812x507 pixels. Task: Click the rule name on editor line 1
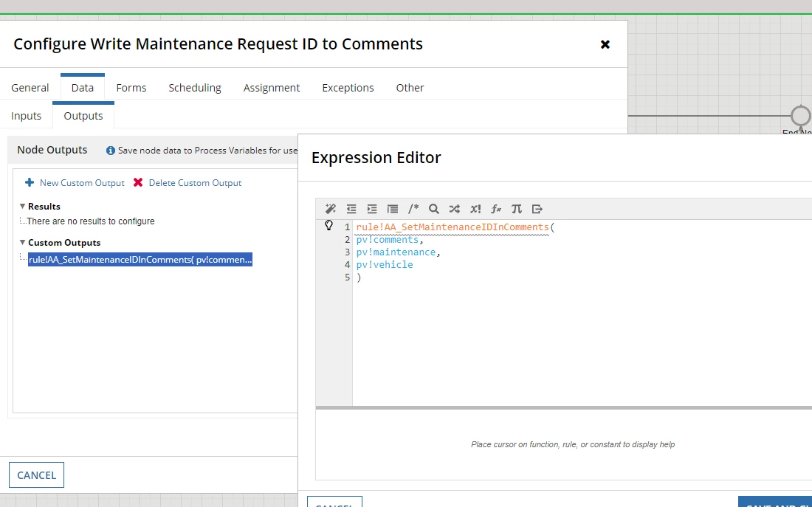click(x=452, y=227)
